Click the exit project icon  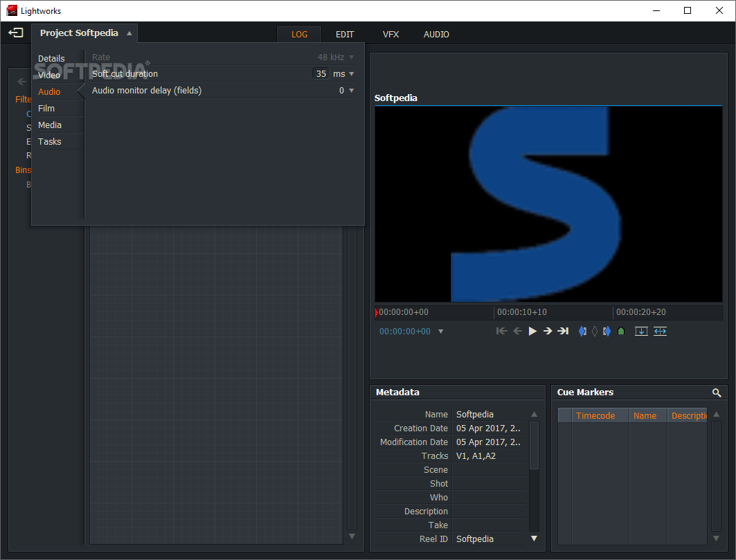coord(16,33)
